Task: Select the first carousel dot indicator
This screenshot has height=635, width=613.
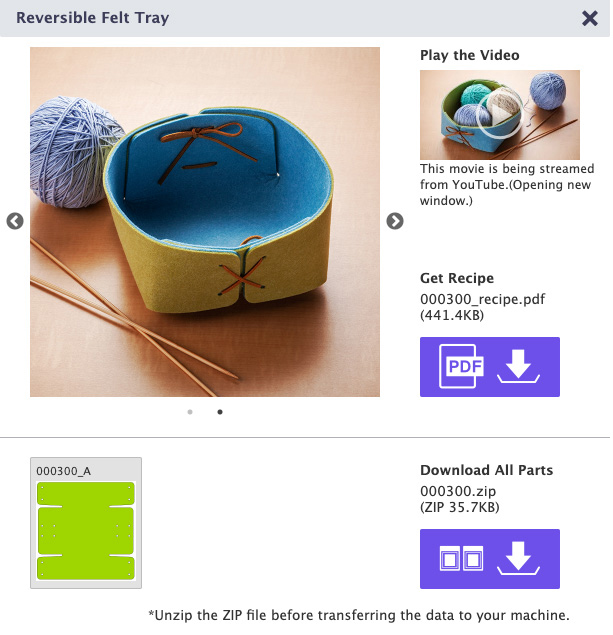Action: click(190, 412)
